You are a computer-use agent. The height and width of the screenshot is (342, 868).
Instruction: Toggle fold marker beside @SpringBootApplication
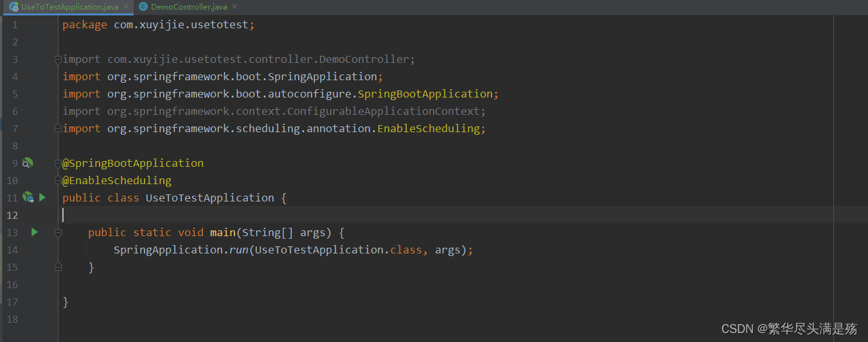(x=58, y=163)
